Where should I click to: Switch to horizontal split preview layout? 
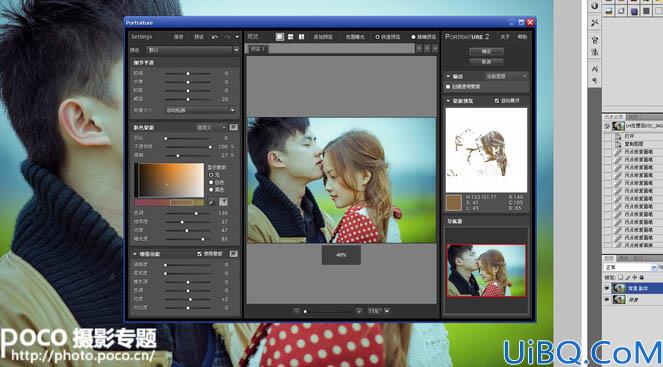coord(290,37)
